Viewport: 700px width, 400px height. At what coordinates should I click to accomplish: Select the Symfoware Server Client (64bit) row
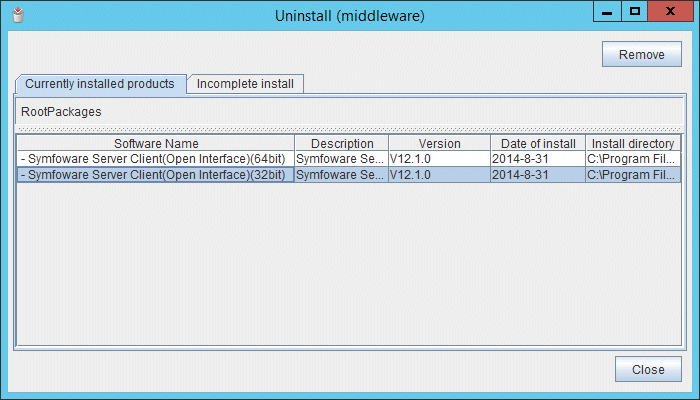click(156, 159)
